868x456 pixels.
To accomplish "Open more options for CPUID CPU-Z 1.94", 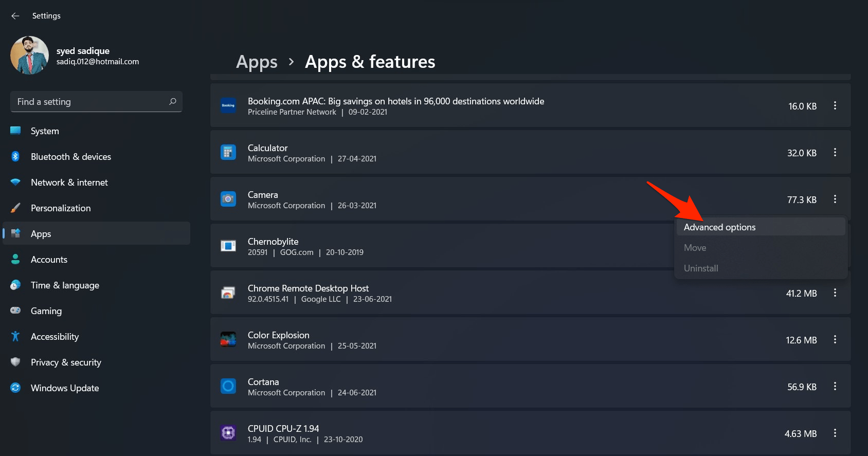I will pos(835,433).
